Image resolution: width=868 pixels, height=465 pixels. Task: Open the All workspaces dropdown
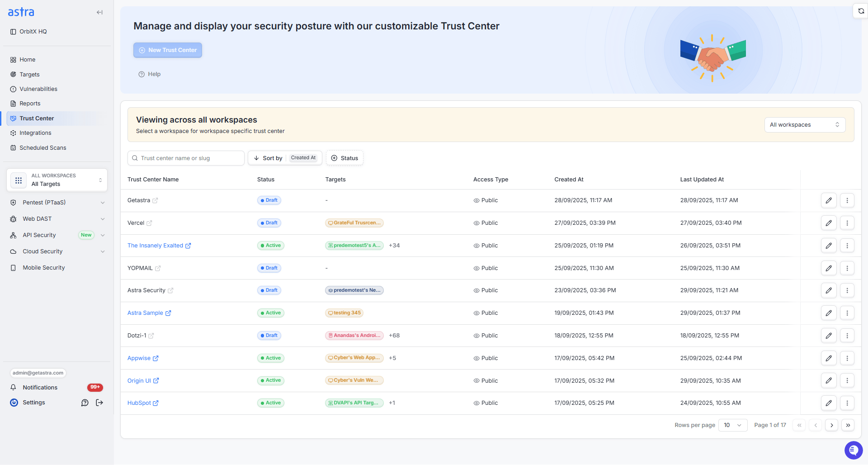click(805, 125)
